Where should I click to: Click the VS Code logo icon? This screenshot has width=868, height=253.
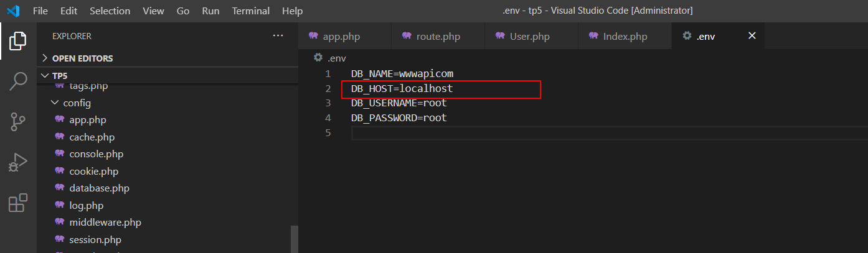(13, 11)
